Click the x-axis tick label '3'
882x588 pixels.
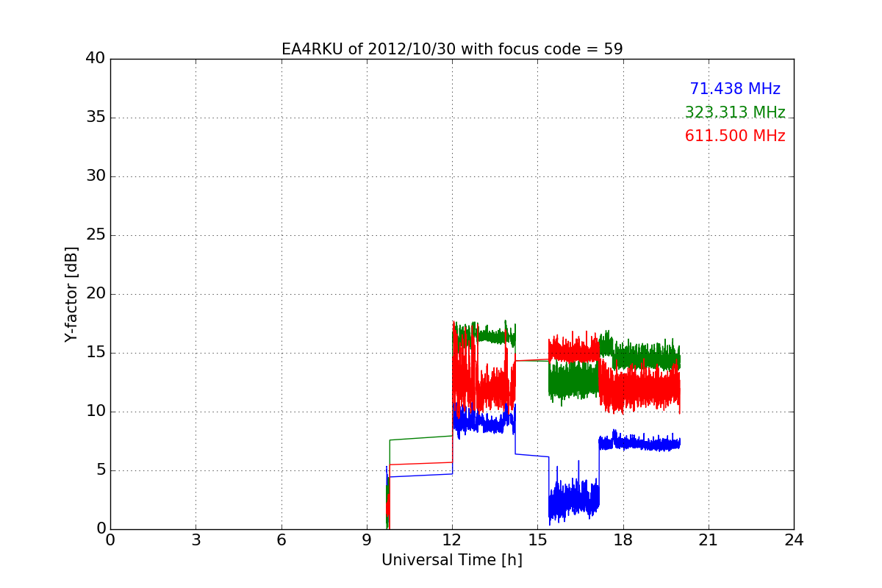click(x=196, y=540)
